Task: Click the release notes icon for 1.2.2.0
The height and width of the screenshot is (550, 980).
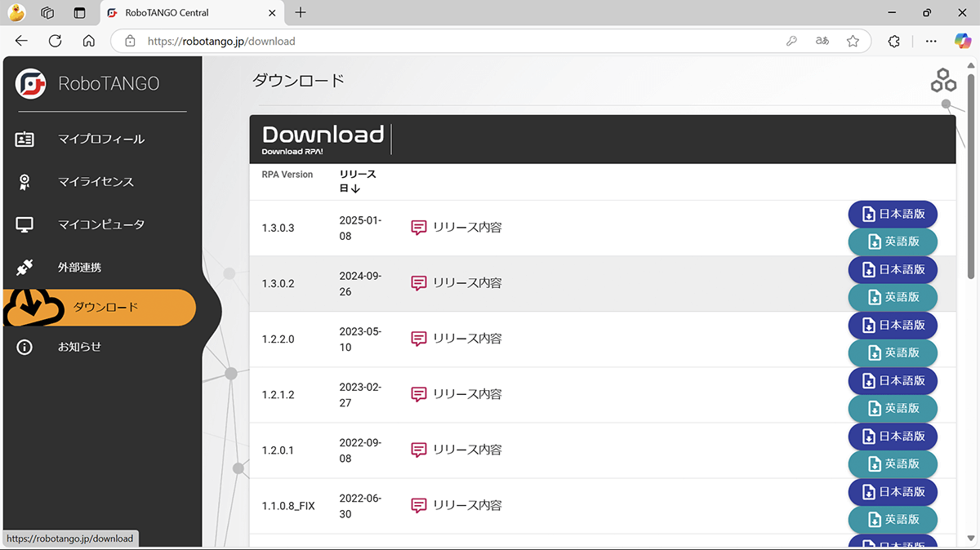Action: click(x=419, y=339)
